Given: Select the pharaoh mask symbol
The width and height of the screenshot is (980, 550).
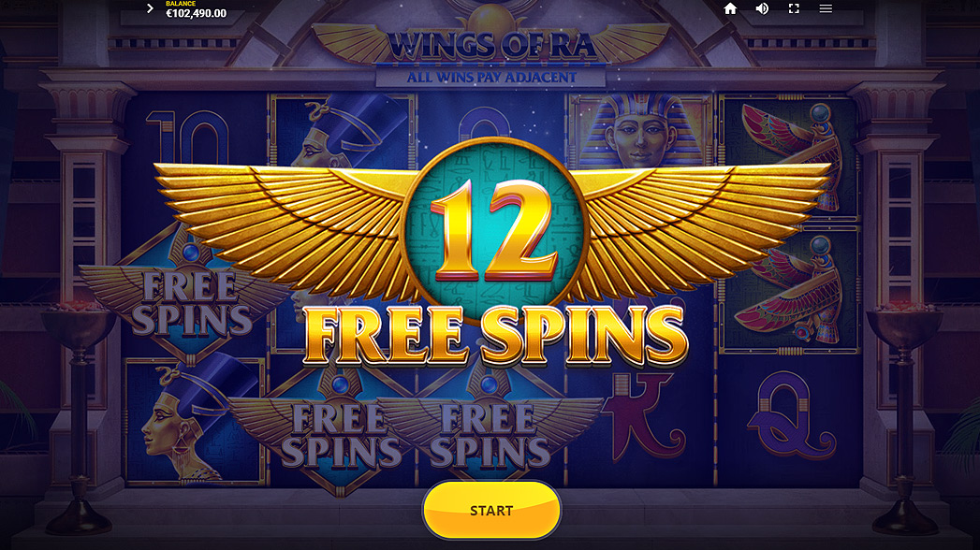Looking at the screenshot, I should [640, 131].
